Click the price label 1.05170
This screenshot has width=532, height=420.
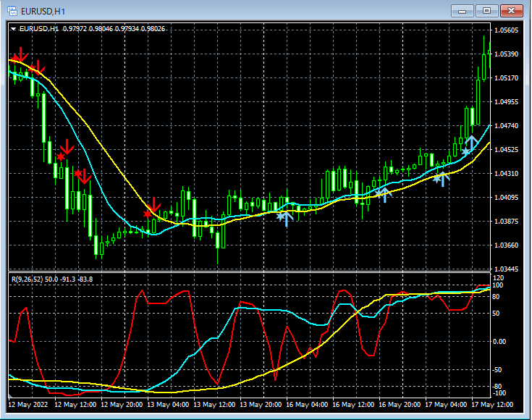point(506,77)
